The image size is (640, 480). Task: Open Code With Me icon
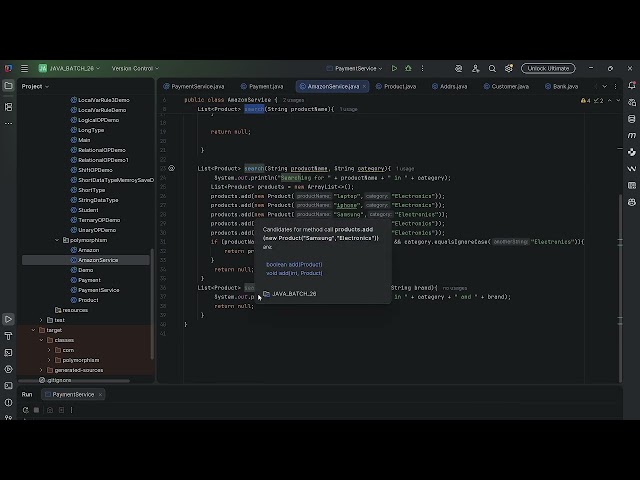(476, 69)
